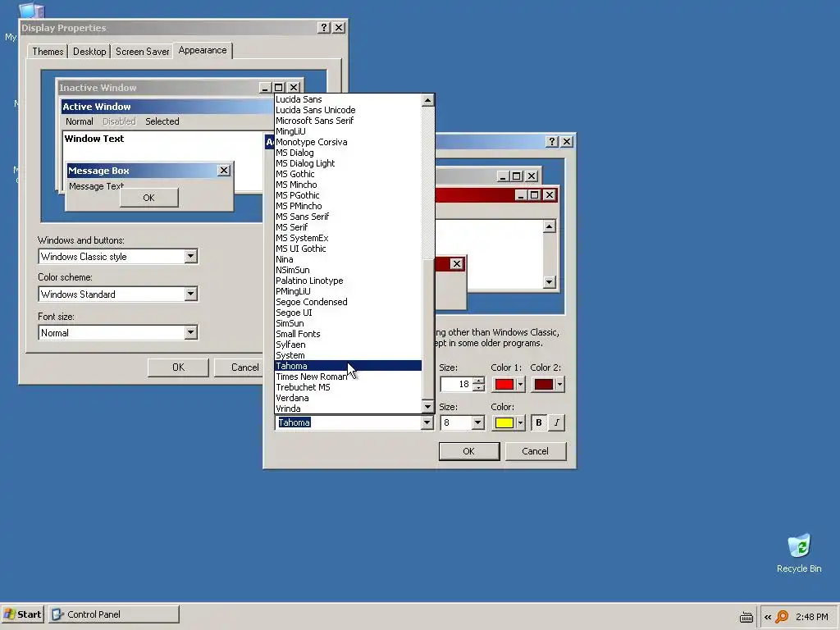Select Times New Roman font
Image resolution: width=840 pixels, height=630 pixels.
[x=348, y=377]
